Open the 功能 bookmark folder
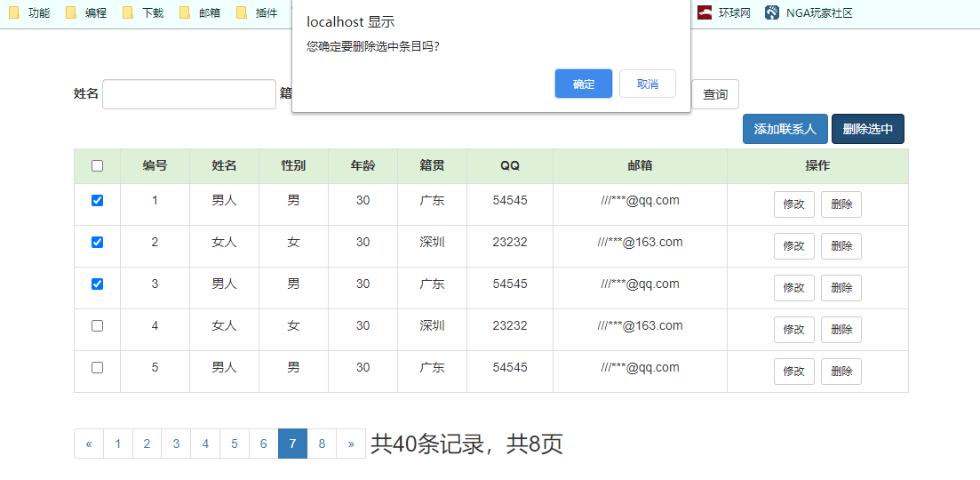 coord(30,12)
